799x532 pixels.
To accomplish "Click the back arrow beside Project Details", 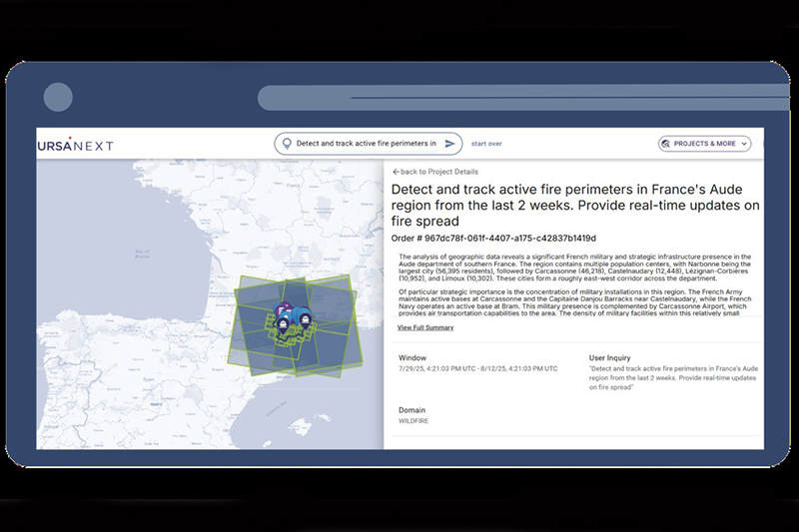I will [395, 172].
